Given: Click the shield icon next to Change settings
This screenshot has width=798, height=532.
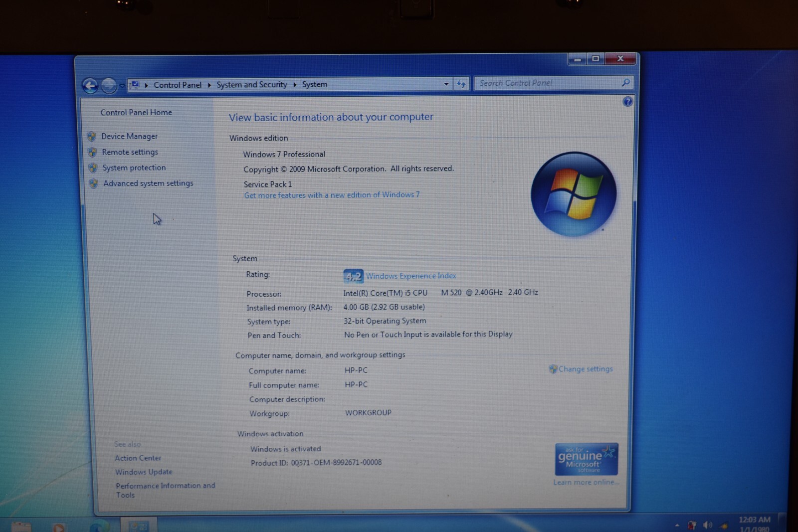Looking at the screenshot, I should 553,369.
